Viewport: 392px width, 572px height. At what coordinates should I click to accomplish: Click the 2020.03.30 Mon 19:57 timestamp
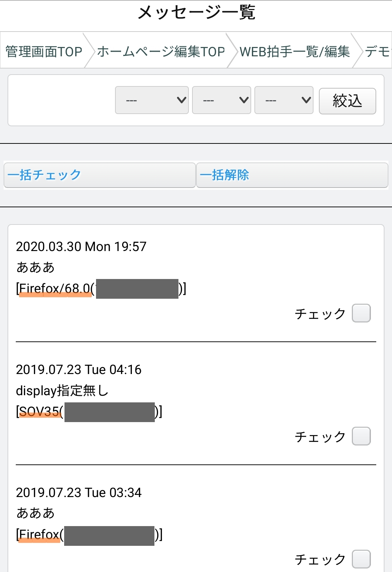(81, 247)
